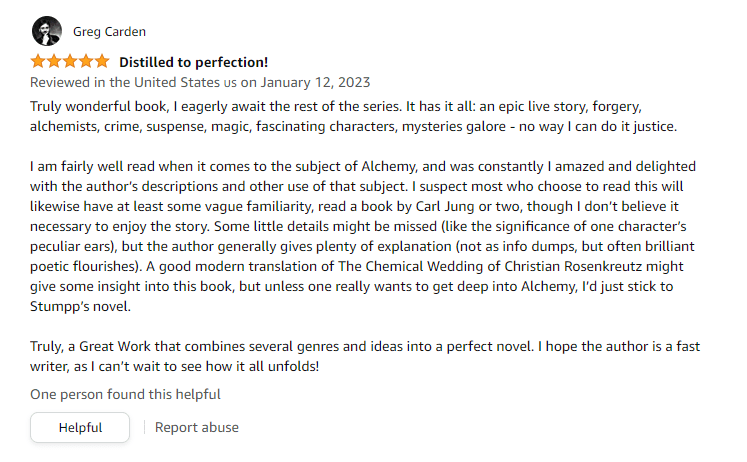
Task: Click the paragraph starting "Truly wonderful book"
Action: (x=350, y=115)
